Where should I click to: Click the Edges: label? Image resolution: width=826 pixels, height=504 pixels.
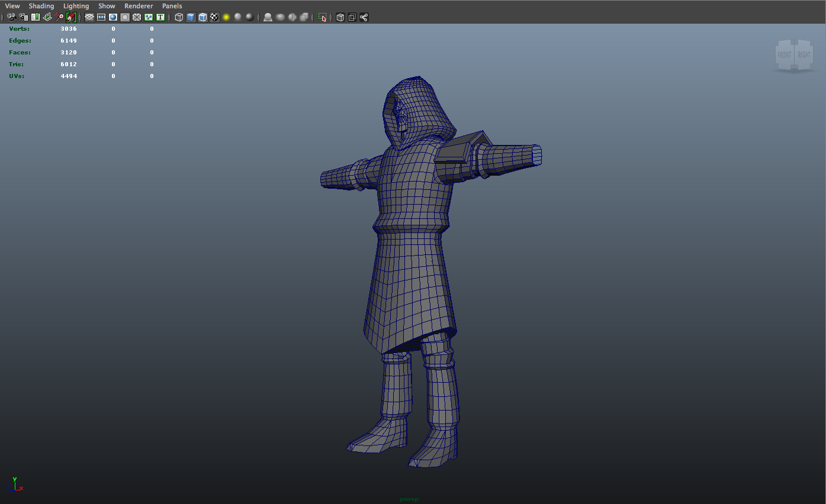pyautogui.click(x=20, y=40)
